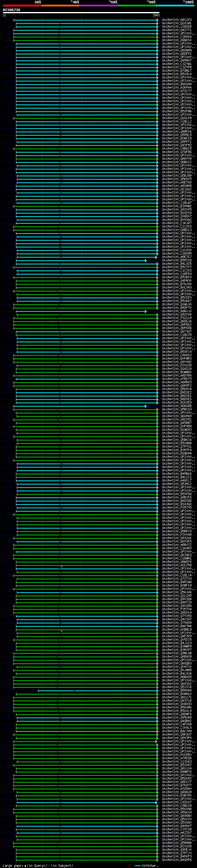Click the label UniRef100_Q5PPT1

(176, 142)
